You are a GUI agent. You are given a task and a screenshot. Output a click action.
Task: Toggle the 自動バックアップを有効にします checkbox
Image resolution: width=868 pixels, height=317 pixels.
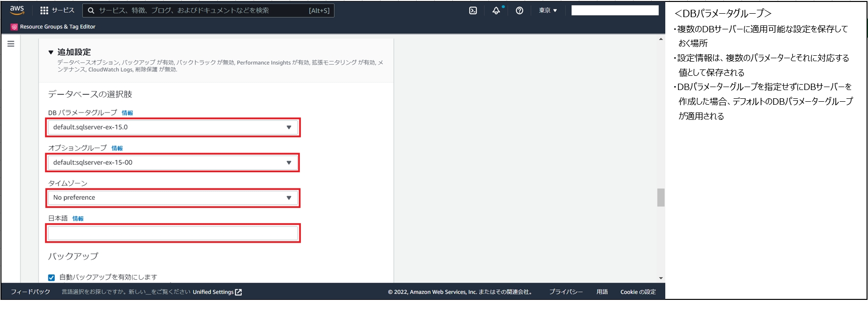[x=51, y=277]
